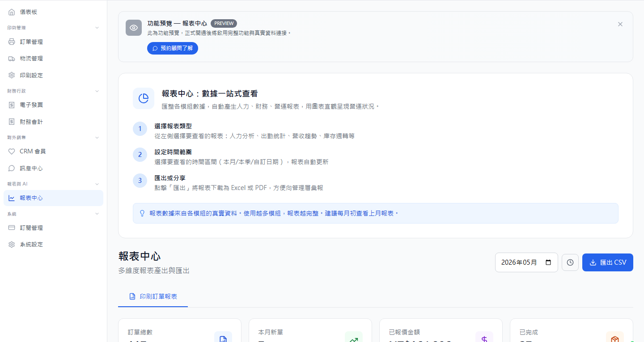Click the calendar icon in month field
644x342 pixels.
tap(548, 262)
